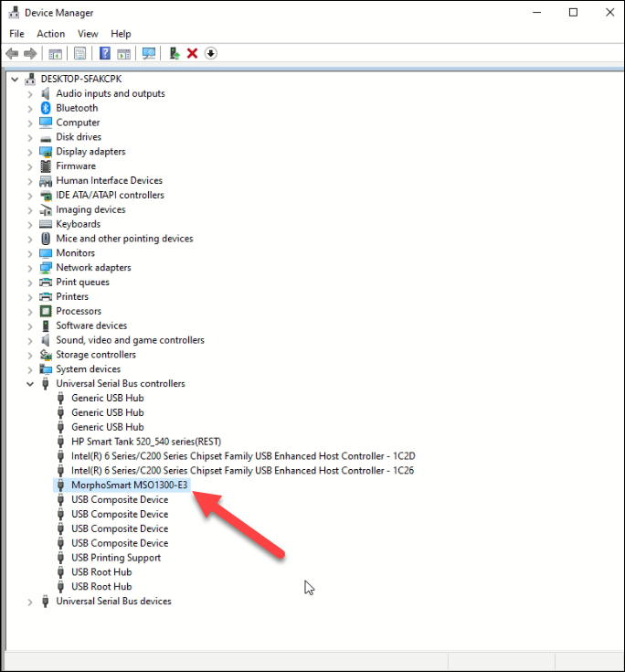The height and width of the screenshot is (672, 625).
Task: Click the Back arrow toolbar icon
Action: pyautogui.click(x=12, y=54)
